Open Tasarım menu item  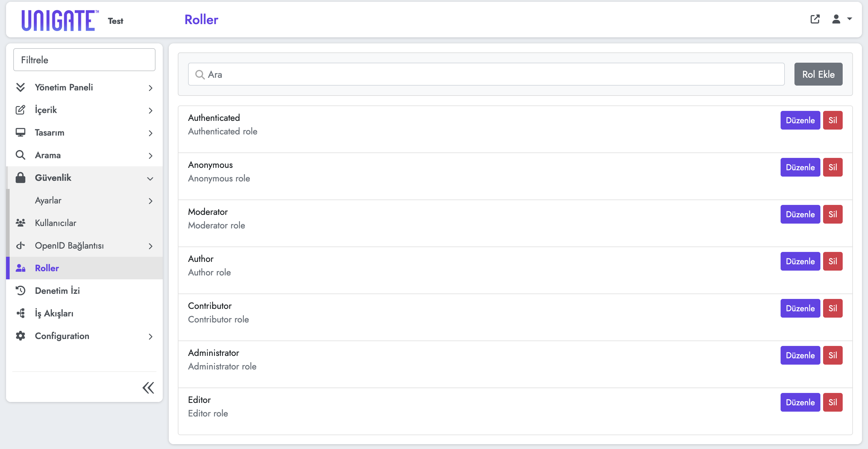pyautogui.click(x=84, y=132)
